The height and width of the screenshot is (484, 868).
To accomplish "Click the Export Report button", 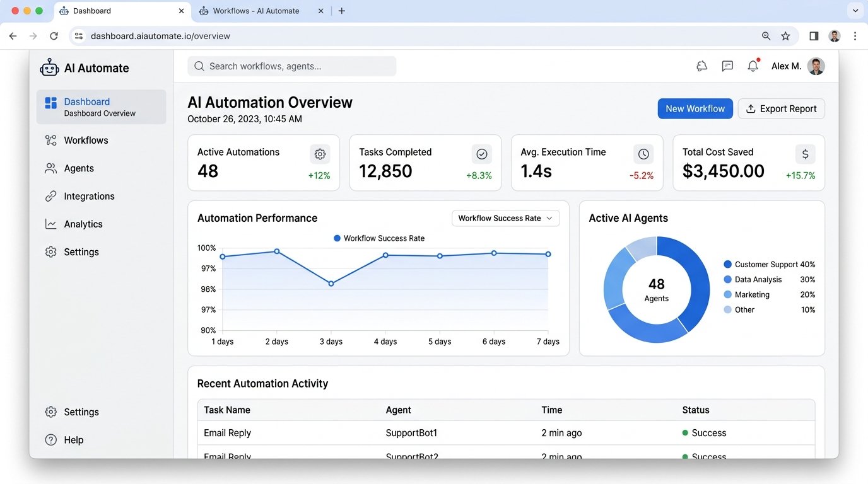I will [x=781, y=108].
